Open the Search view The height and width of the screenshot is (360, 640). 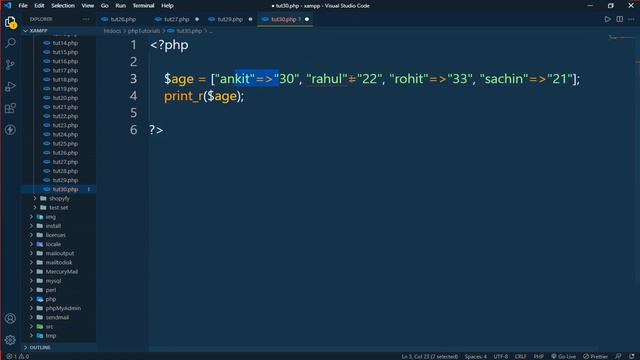(x=11, y=43)
